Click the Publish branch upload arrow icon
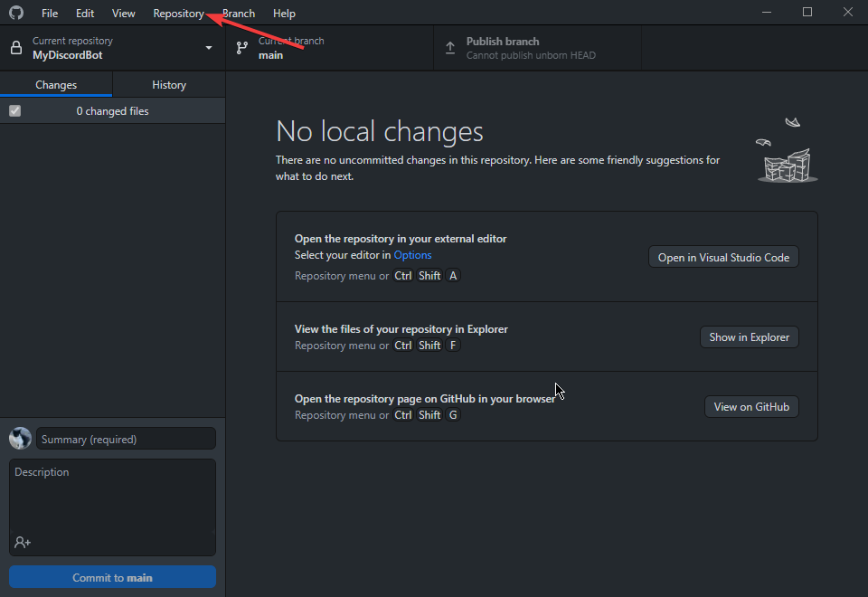This screenshot has width=868, height=597. (450, 48)
